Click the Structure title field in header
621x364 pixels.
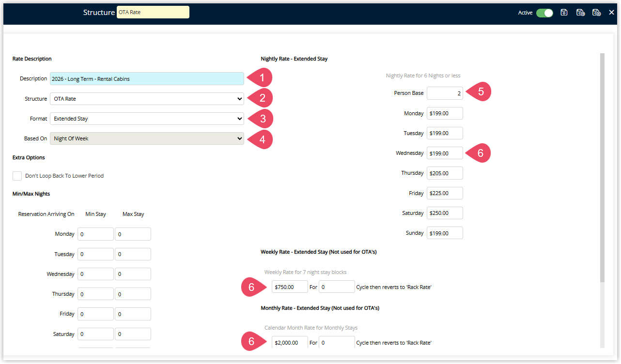[x=153, y=13]
